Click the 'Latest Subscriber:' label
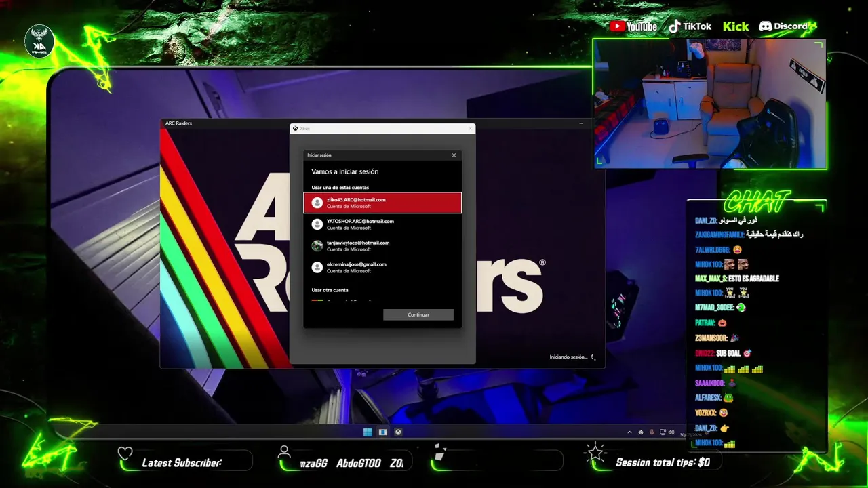868x488 pixels. [182, 463]
